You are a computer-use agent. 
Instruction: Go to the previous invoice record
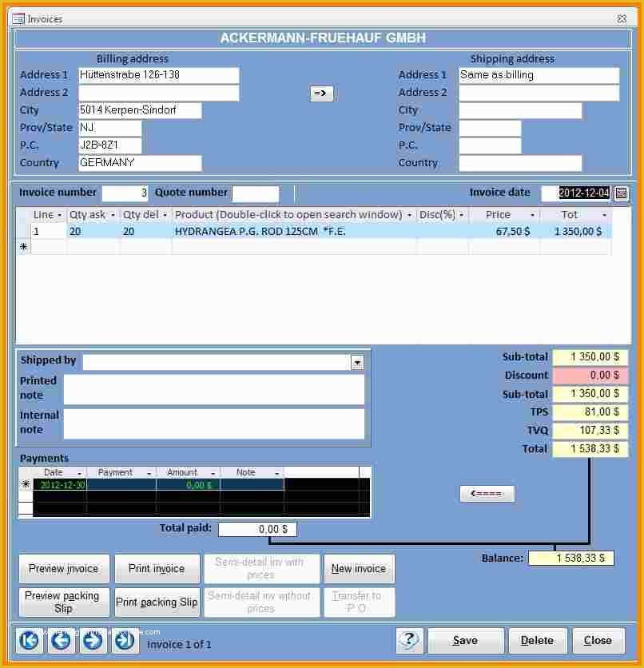tap(62, 640)
